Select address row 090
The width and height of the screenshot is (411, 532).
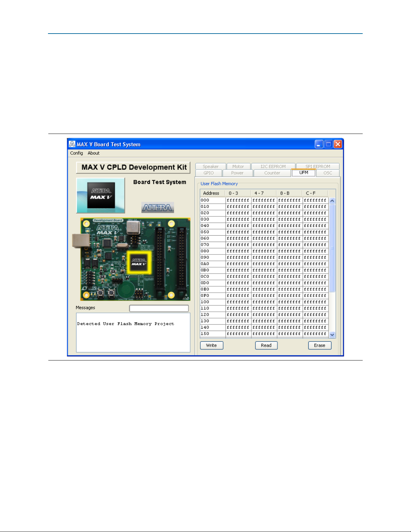[x=264, y=258]
